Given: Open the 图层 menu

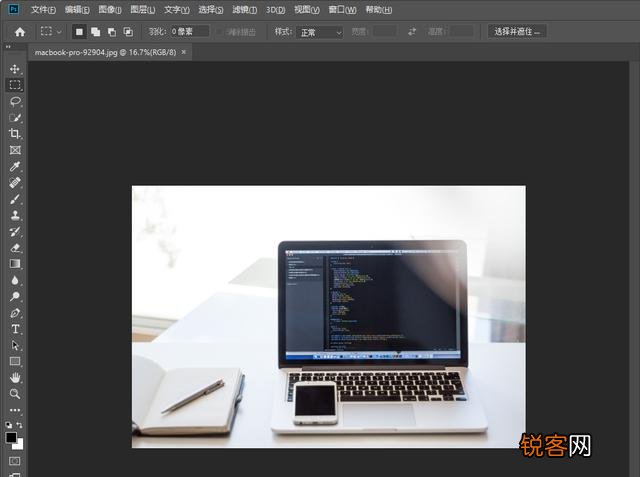Looking at the screenshot, I should click(142, 10).
